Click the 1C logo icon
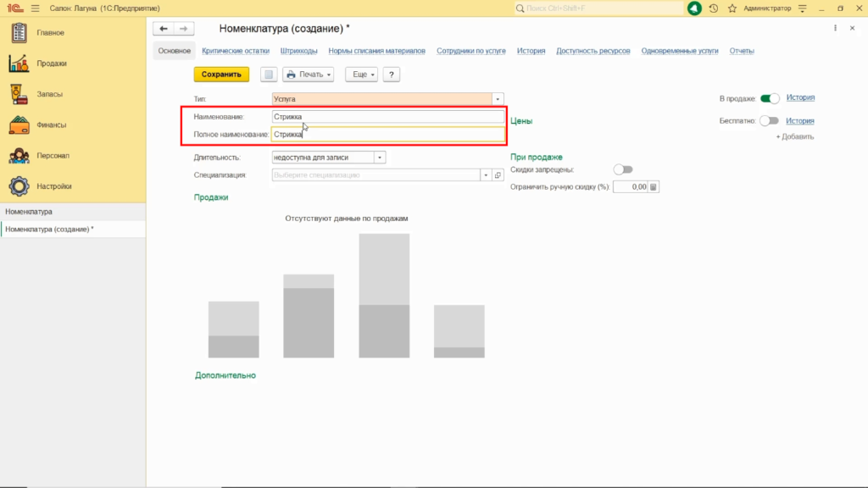 point(15,8)
